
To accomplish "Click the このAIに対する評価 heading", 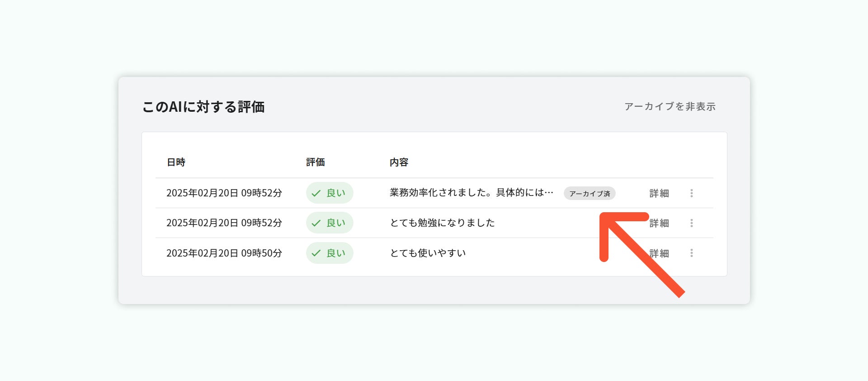I will [203, 107].
